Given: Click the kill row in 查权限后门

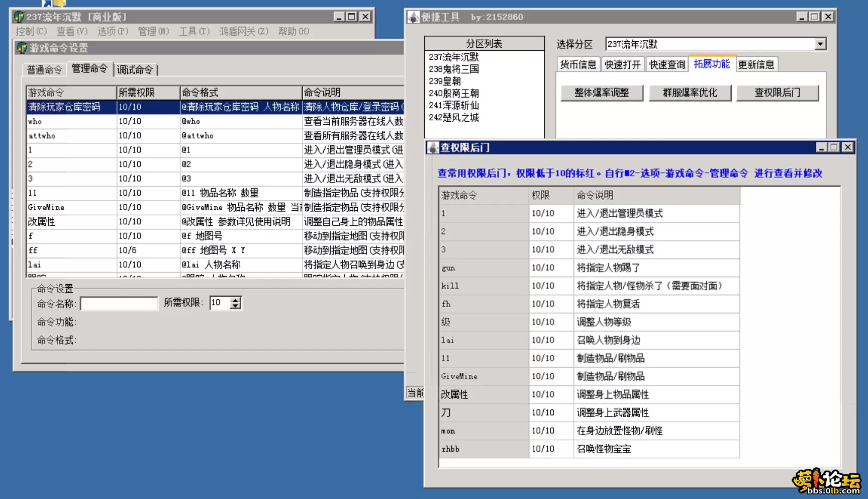Looking at the screenshot, I should [x=589, y=286].
